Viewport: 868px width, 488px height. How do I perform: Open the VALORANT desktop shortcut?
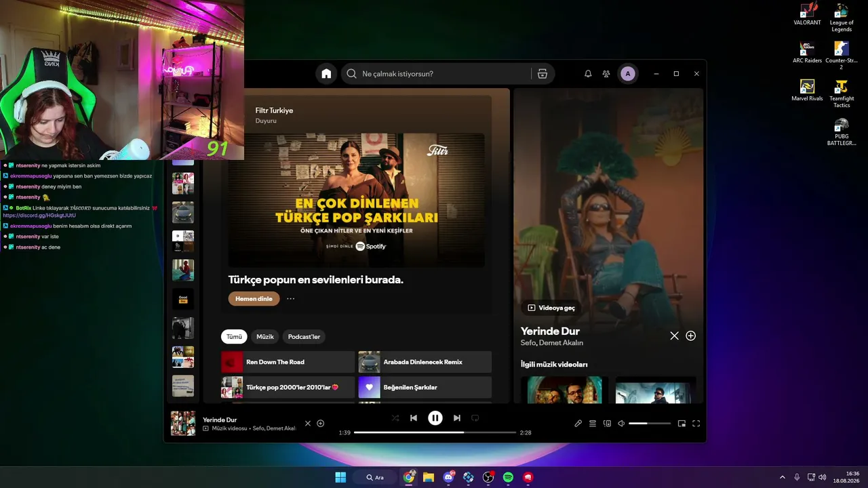807,15
